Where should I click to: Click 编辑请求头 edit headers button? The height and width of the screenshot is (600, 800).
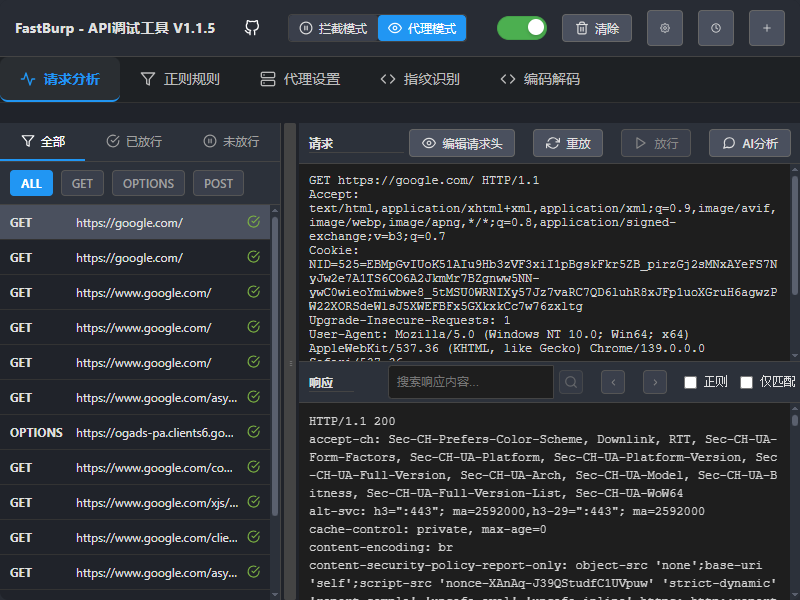point(462,143)
